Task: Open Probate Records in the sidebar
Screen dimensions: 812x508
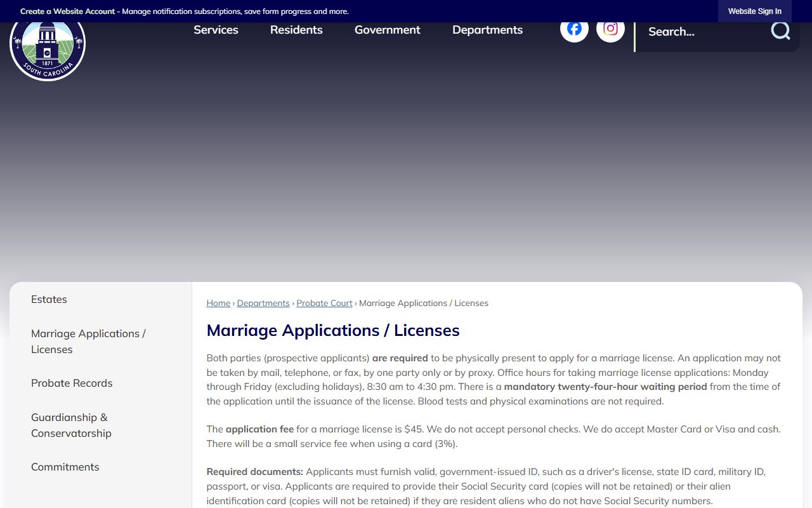Action: tap(72, 384)
